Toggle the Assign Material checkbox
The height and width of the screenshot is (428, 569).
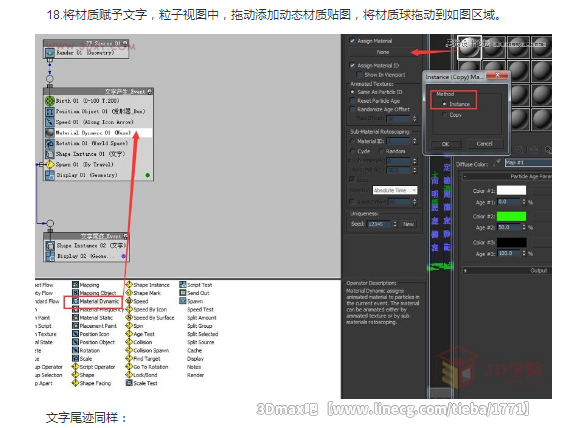click(352, 41)
